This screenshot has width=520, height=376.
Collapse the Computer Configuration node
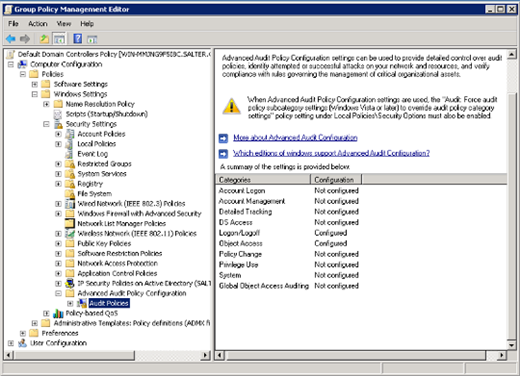click(11, 64)
